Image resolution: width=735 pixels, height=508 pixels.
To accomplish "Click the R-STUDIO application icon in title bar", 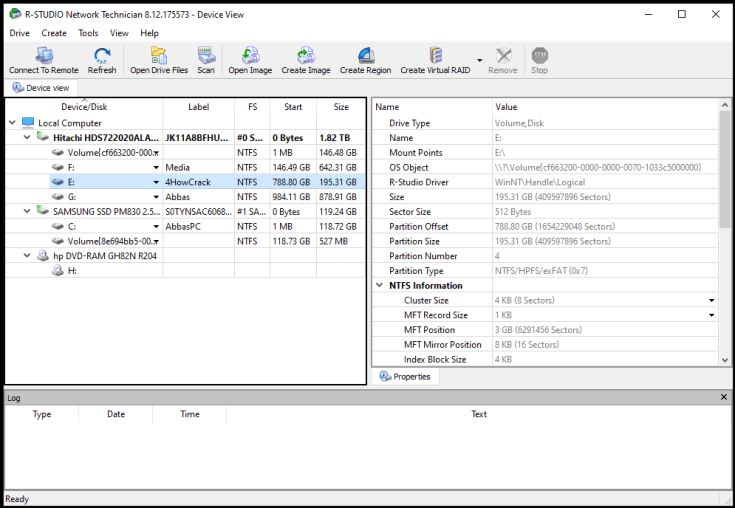I will tap(15, 14).
